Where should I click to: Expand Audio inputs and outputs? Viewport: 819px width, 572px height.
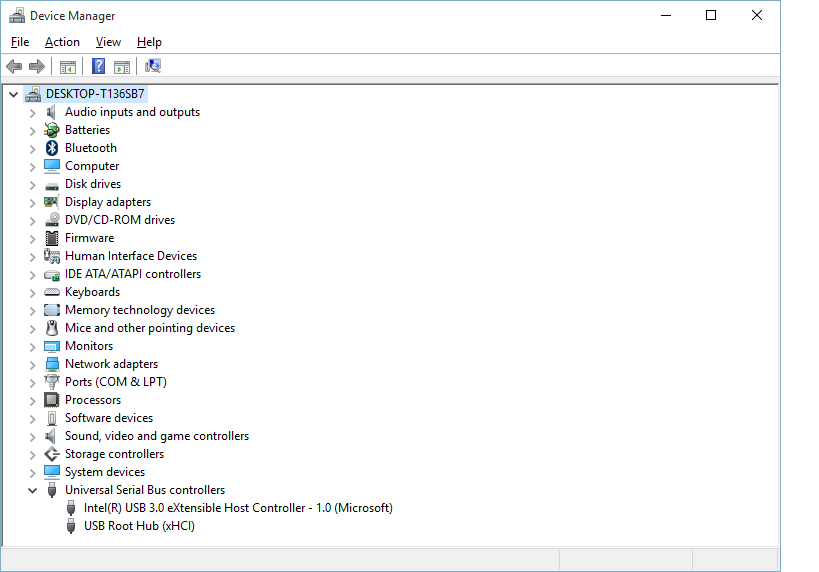tap(32, 113)
